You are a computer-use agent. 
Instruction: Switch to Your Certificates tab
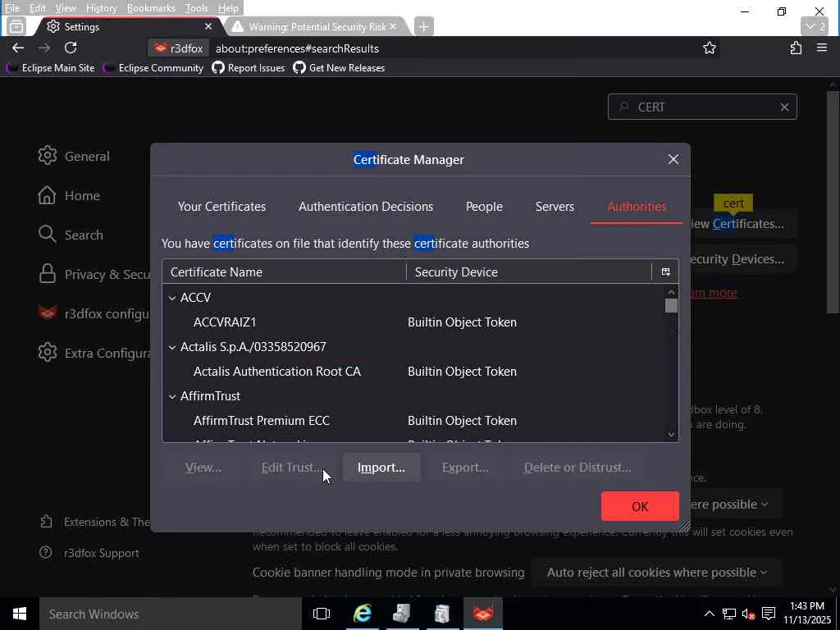pyautogui.click(x=221, y=207)
